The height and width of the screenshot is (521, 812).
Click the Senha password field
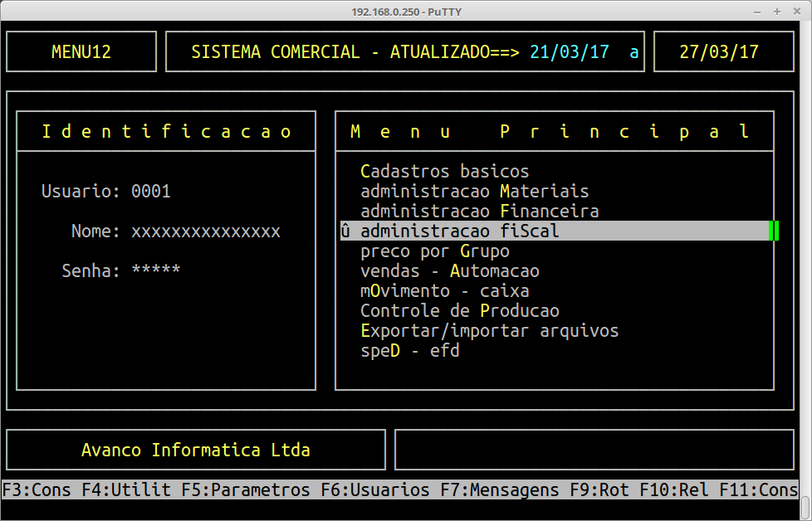pyautogui.click(x=155, y=270)
